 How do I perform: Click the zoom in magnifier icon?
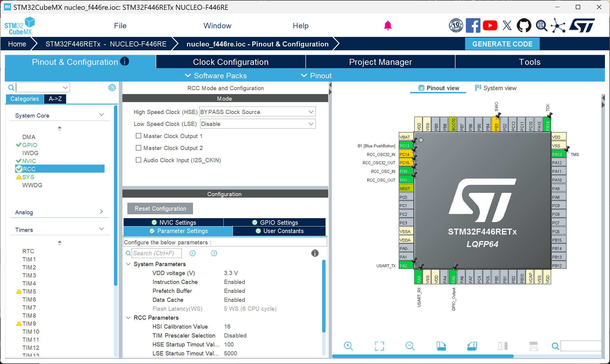pyautogui.click(x=348, y=346)
